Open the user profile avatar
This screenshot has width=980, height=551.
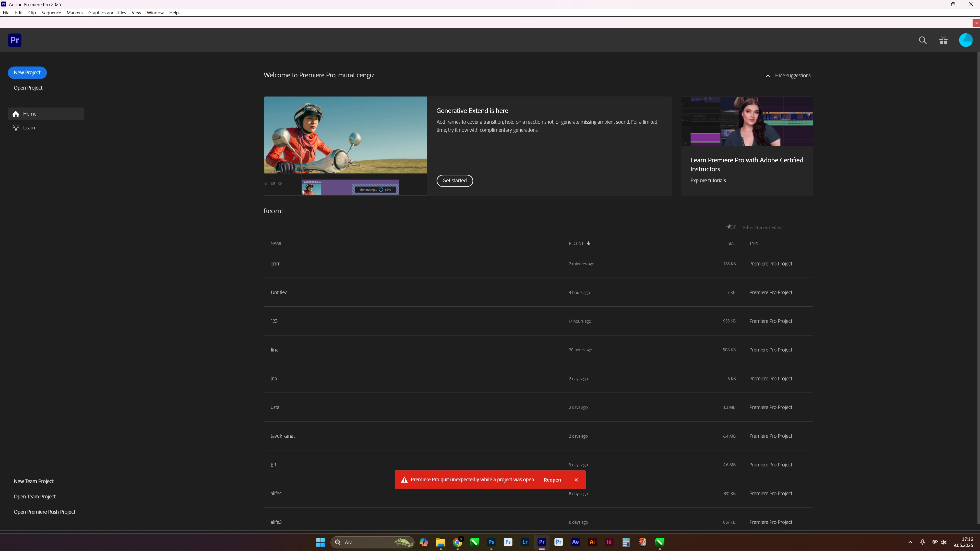point(965,40)
